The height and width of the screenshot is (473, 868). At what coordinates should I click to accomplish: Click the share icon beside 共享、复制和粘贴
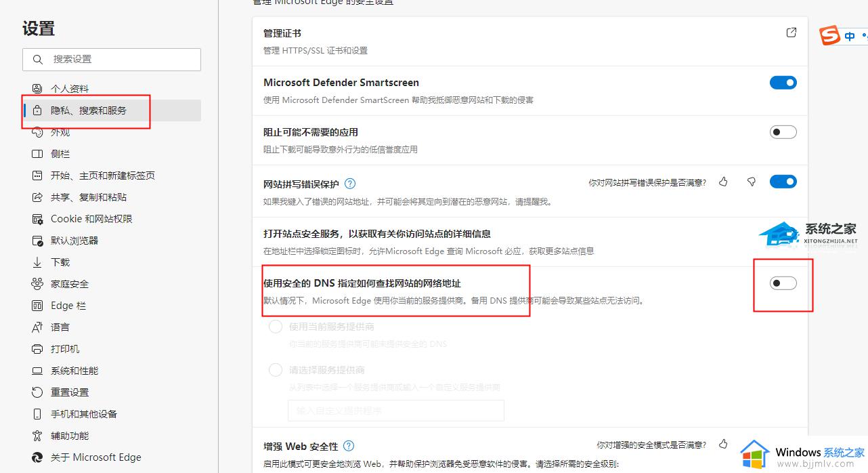(x=37, y=197)
